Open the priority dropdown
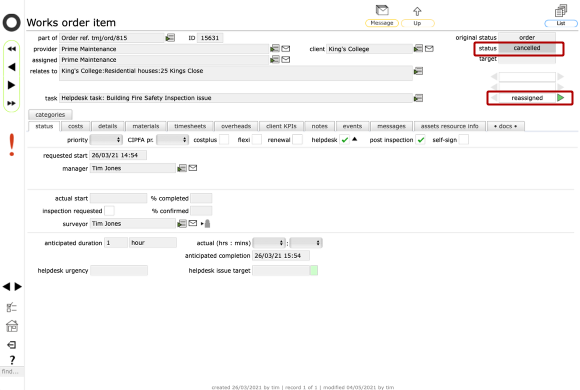Screen dimensions: 580x390 (x=106, y=140)
